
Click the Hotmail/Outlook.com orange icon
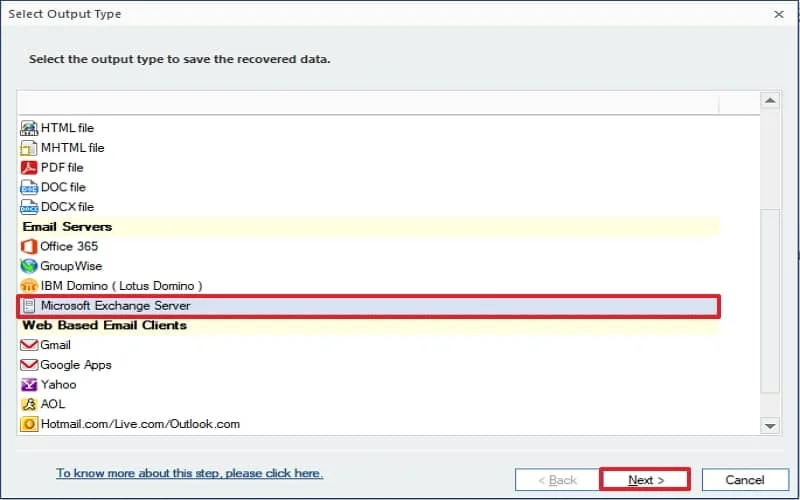pyautogui.click(x=29, y=424)
